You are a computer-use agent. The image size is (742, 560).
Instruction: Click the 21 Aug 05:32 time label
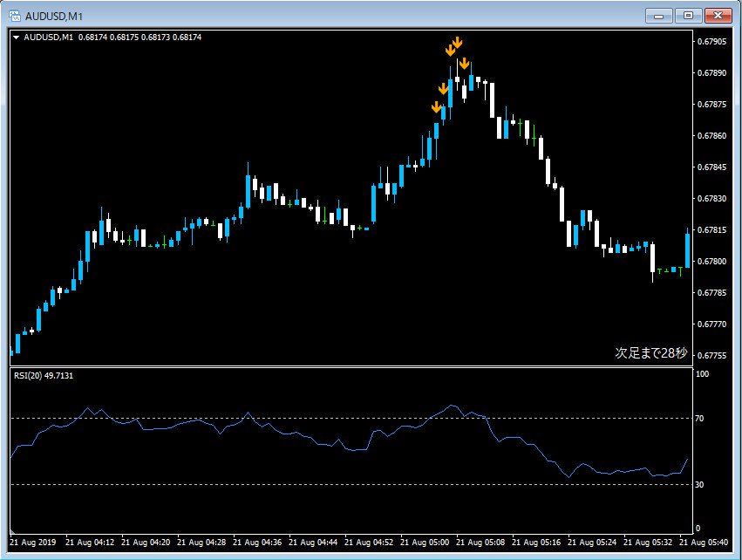click(649, 543)
